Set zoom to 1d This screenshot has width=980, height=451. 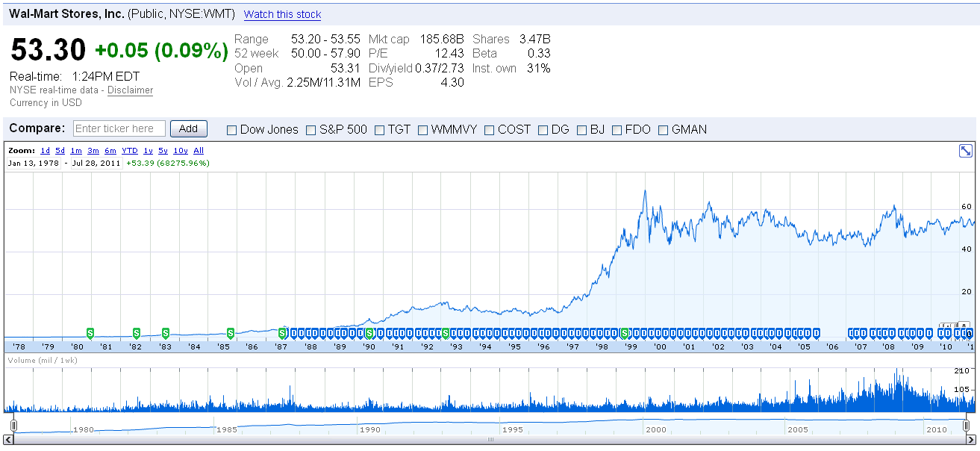click(46, 150)
